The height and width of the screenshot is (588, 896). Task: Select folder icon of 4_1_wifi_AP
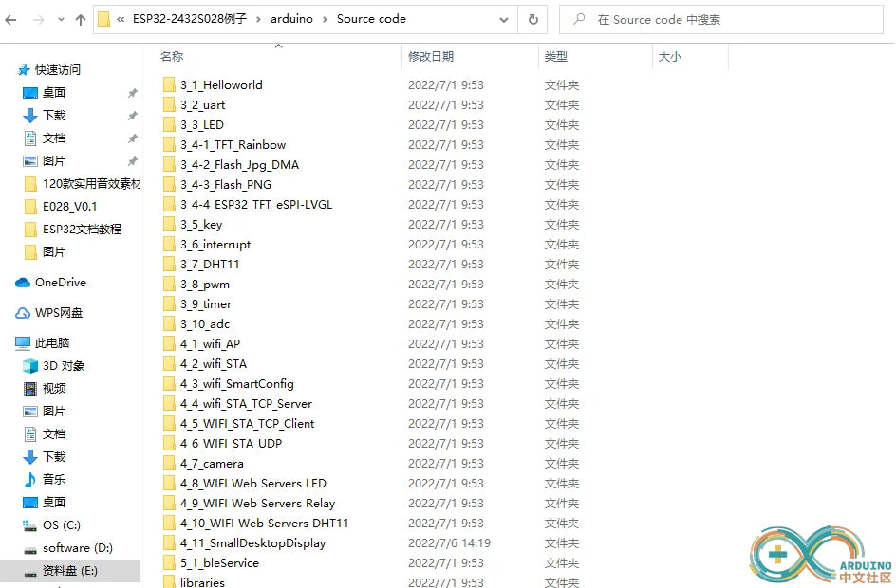(169, 344)
